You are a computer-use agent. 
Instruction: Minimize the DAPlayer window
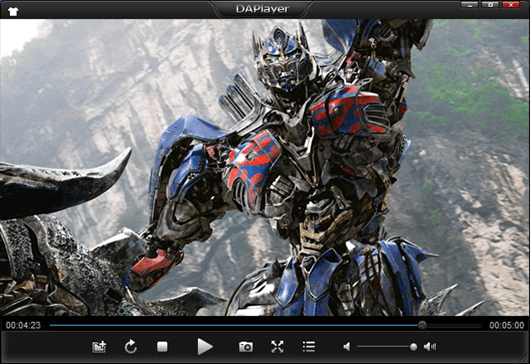coord(469,5)
